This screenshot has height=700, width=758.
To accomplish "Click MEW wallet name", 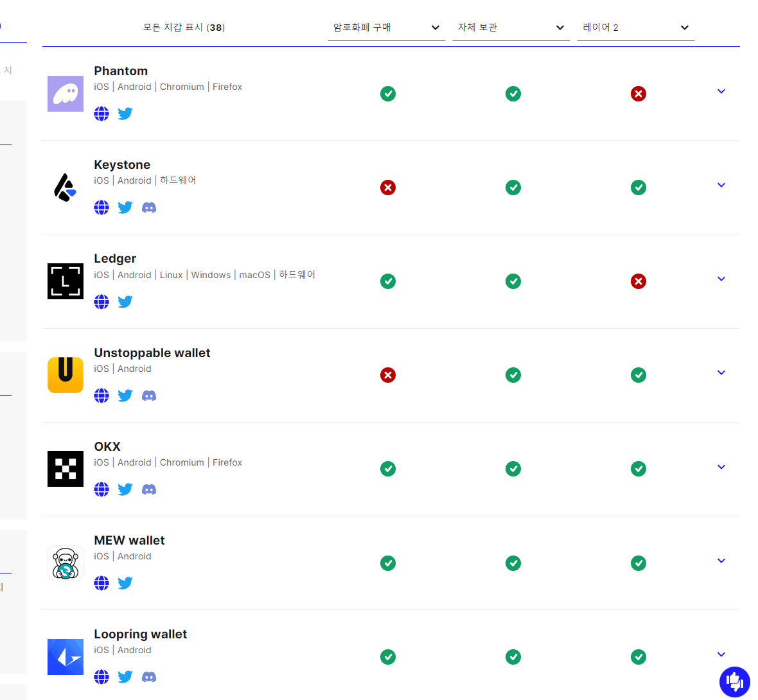I will pyautogui.click(x=130, y=541).
